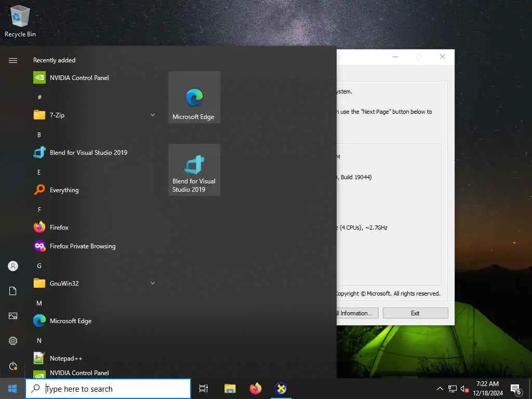Open File Explorer from the taskbar
Screen dimensions: 532x399
click(230, 389)
